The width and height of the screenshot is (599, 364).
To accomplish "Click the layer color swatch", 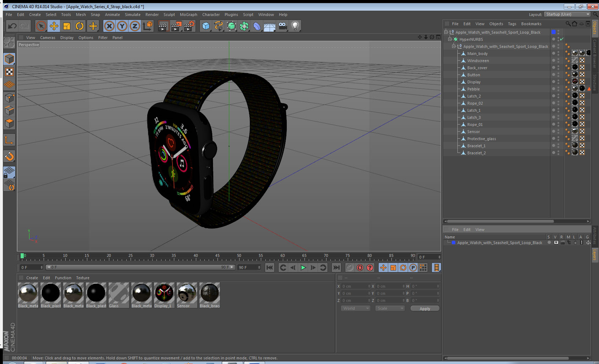I will point(454,243).
